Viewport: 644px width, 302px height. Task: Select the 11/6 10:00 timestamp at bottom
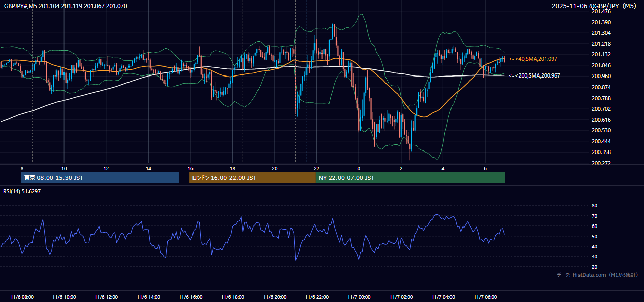click(64, 297)
